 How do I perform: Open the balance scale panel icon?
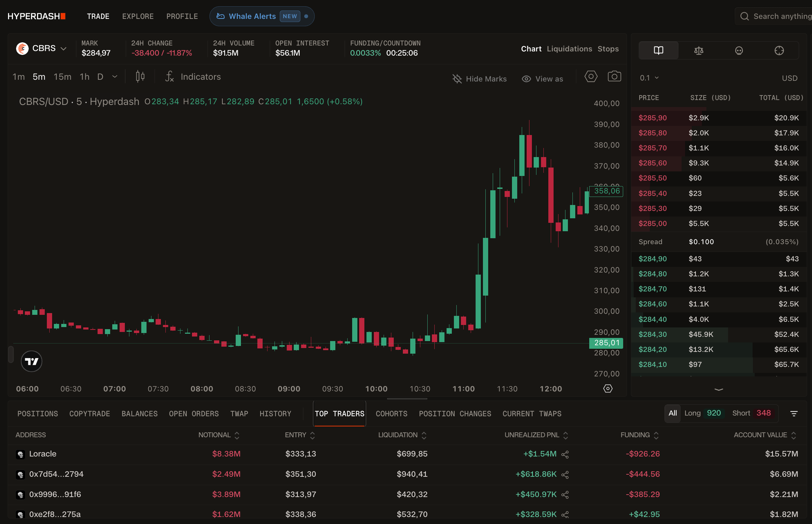pyautogui.click(x=699, y=51)
